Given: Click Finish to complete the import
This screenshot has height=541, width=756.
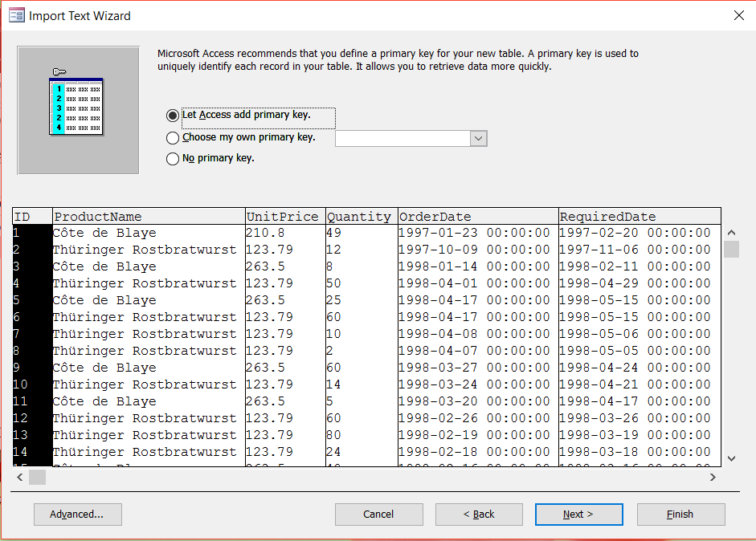Looking at the screenshot, I should point(680,515).
